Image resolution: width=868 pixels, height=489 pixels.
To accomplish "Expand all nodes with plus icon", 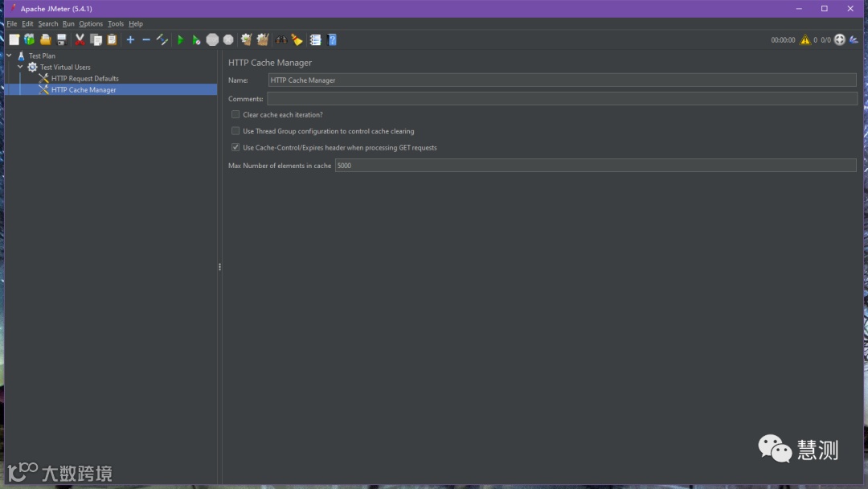I will point(130,39).
